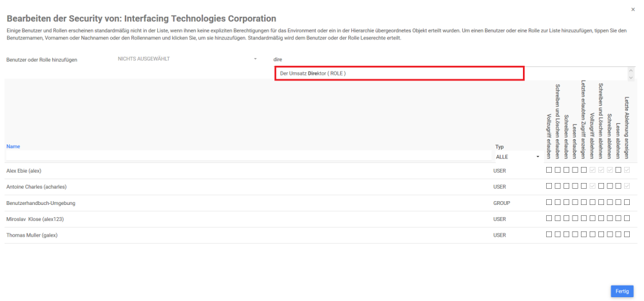Click the arrow next to NICHTS AUSGEWÄHLT
The image size is (644, 301).
coord(255,59)
